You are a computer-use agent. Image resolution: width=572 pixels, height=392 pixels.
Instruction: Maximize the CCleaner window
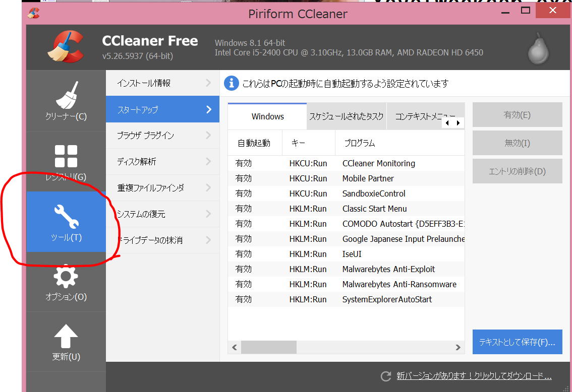[525, 10]
